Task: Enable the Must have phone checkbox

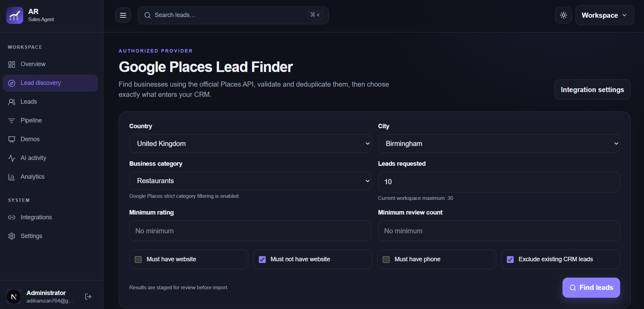Action: pos(386,260)
